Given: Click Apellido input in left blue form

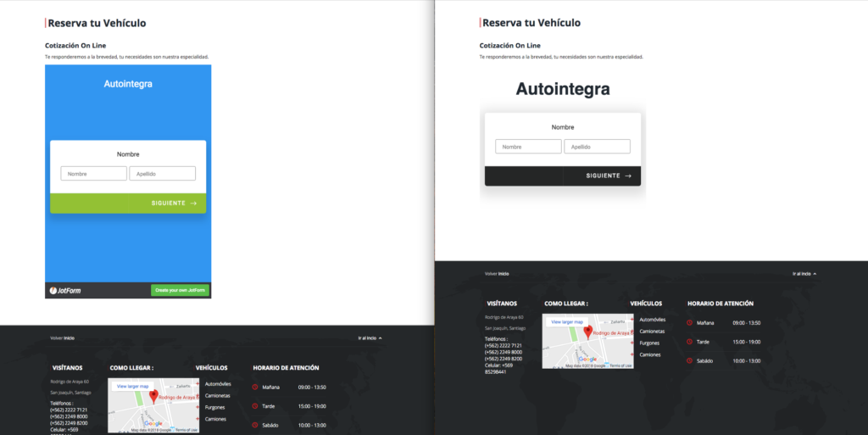Looking at the screenshot, I should click(x=162, y=173).
